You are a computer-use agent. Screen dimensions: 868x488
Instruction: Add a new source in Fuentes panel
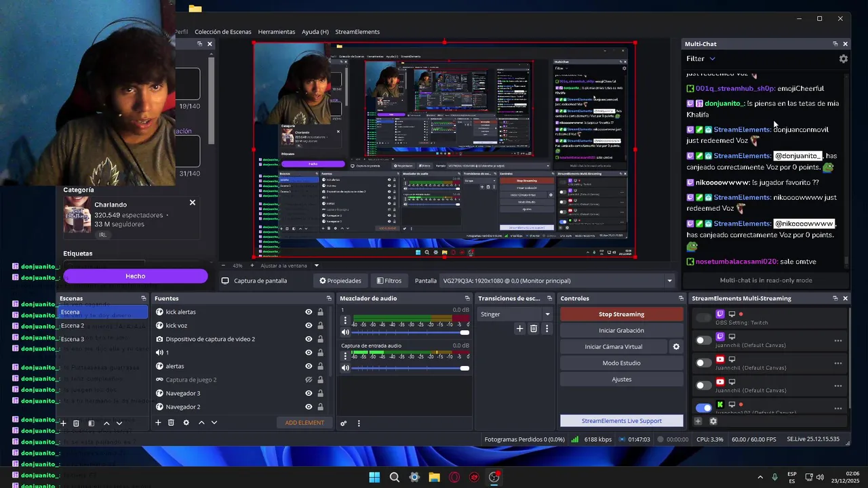(x=158, y=423)
